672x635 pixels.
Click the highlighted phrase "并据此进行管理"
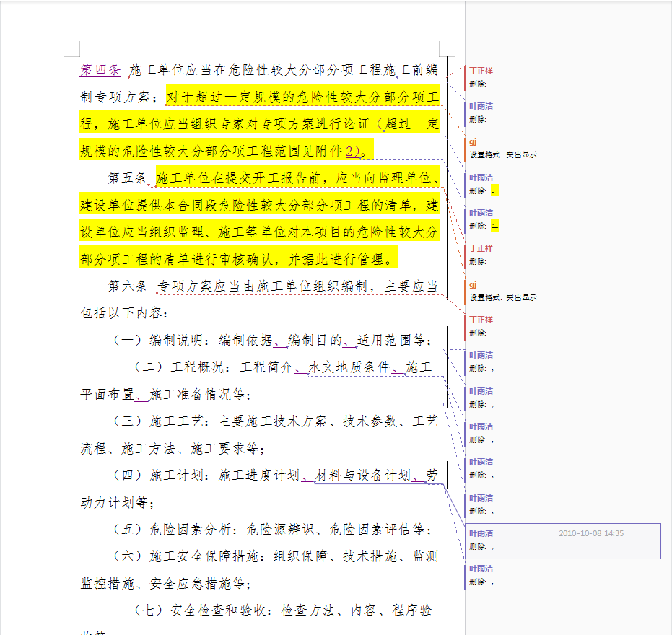pos(335,259)
